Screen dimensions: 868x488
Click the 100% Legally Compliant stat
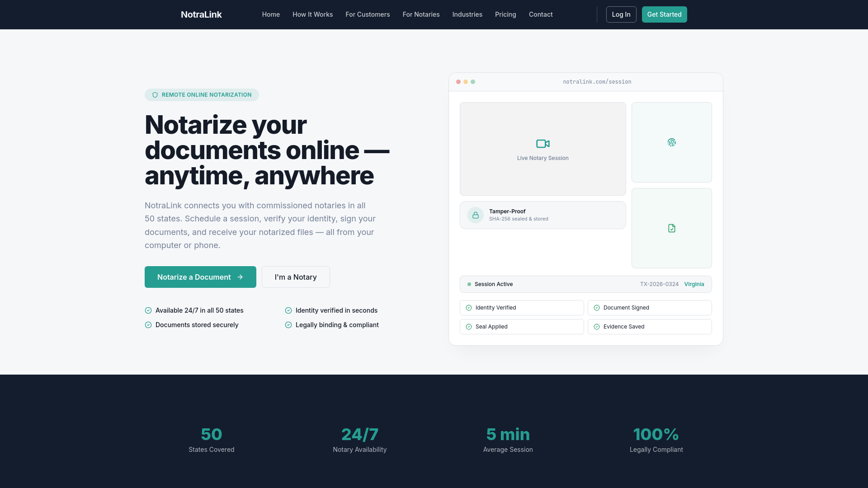pos(656,440)
